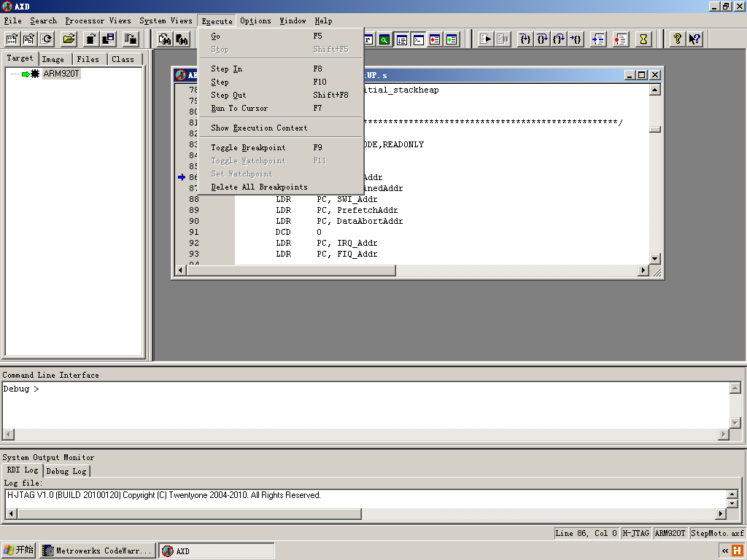Select Toggle Breakpoint in the Execute menu
Viewport: 747px width, 560px height.
point(281,147)
